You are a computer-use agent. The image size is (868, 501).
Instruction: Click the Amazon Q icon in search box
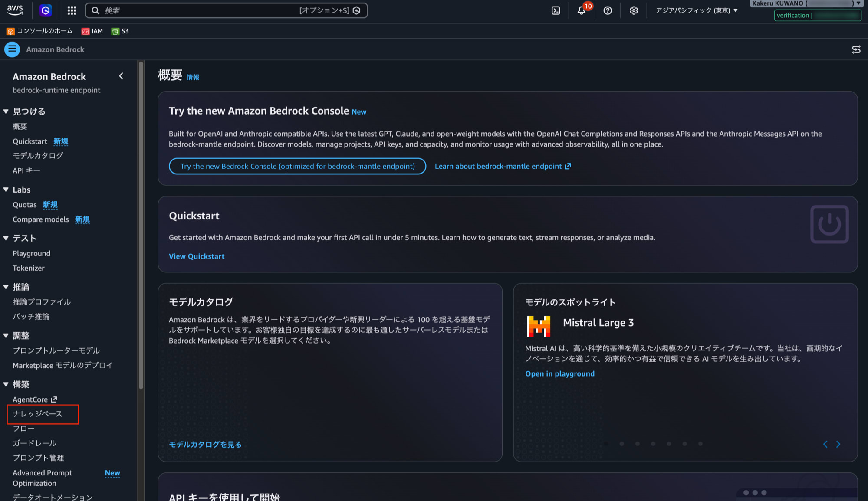point(357,10)
